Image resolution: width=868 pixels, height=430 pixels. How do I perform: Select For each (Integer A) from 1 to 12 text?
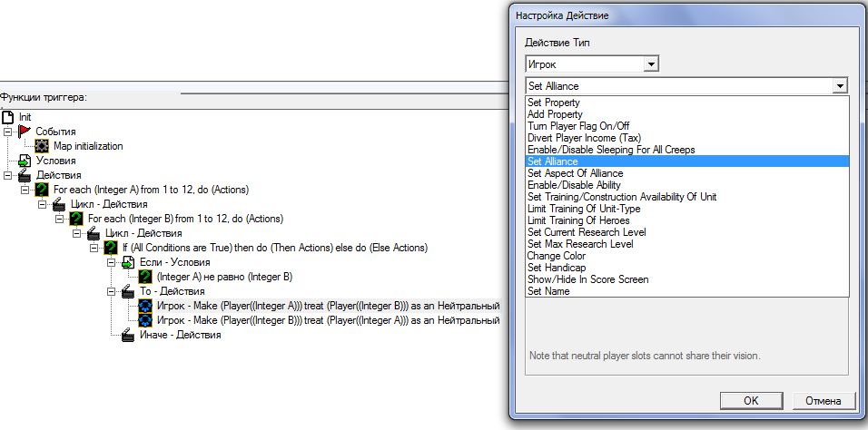coord(151,190)
